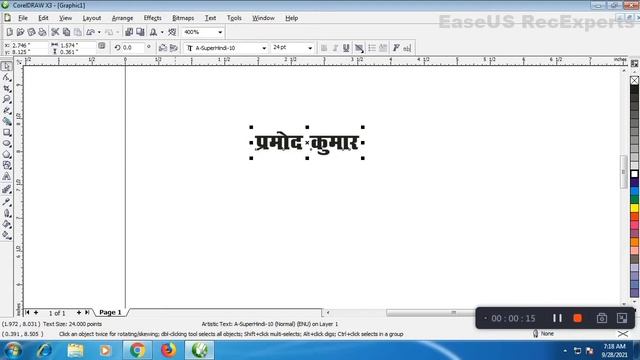Viewport: 640px width, 360px height.
Task: Select the Pick tool in the toolbox
Action: coord(7,67)
